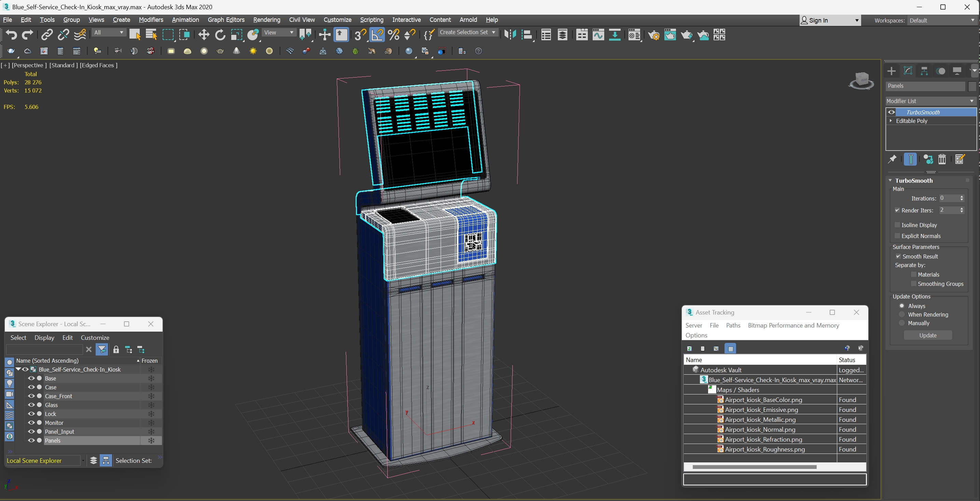Image resolution: width=980 pixels, height=501 pixels.
Task: Open the All selection filter dropdown
Action: point(109,33)
